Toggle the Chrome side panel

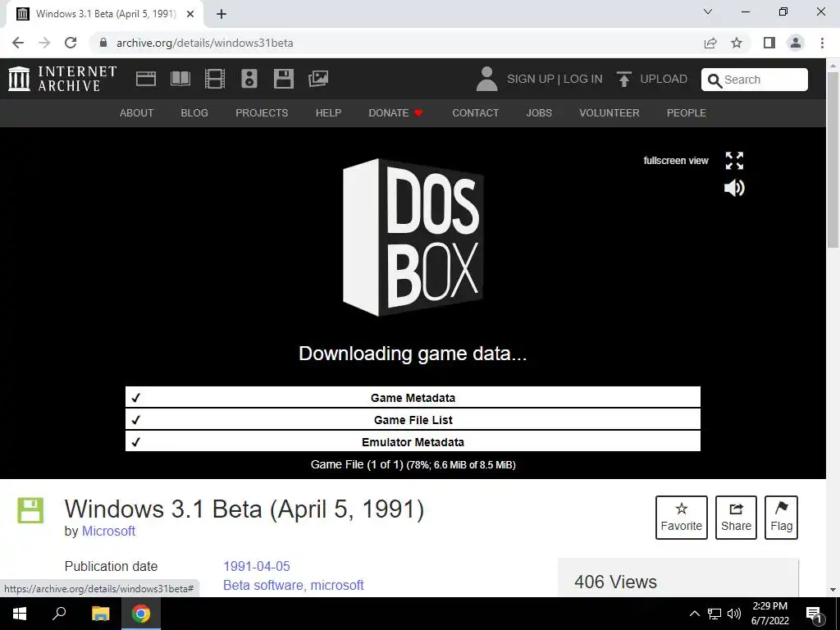pos(769,43)
